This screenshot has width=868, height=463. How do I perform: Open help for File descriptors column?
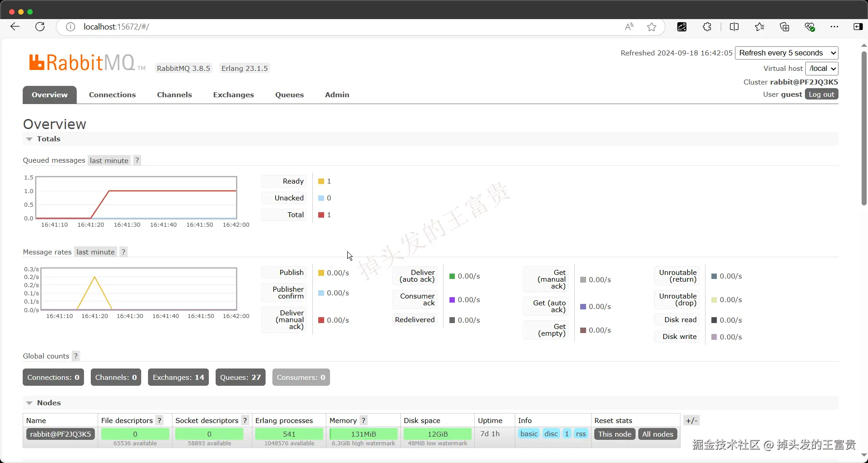click(159, 421)
